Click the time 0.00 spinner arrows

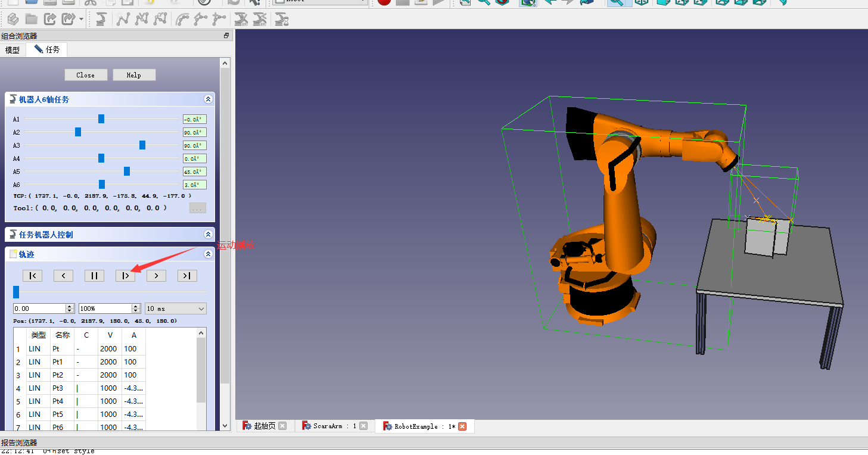[70, 308]
